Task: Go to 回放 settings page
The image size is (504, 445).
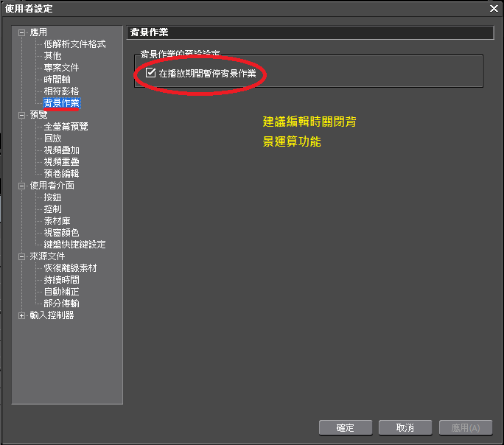Action: [52, 139]
